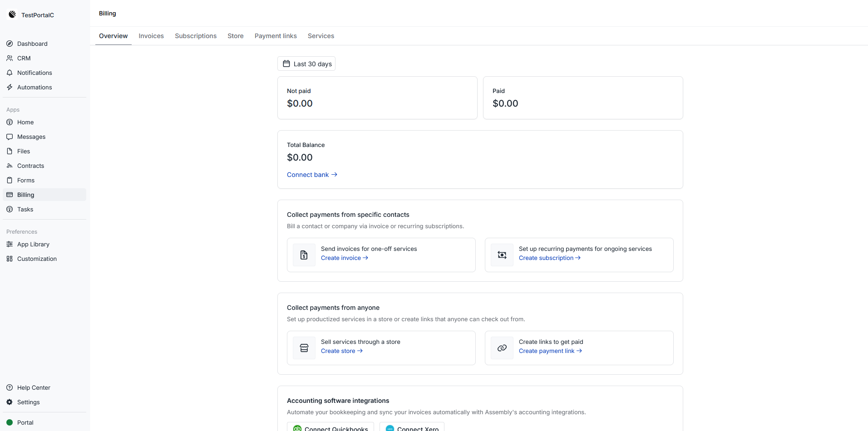Click the TestPortalC logo icon
868x431 pixels.
pyautogui.click(x=12, y=15)
